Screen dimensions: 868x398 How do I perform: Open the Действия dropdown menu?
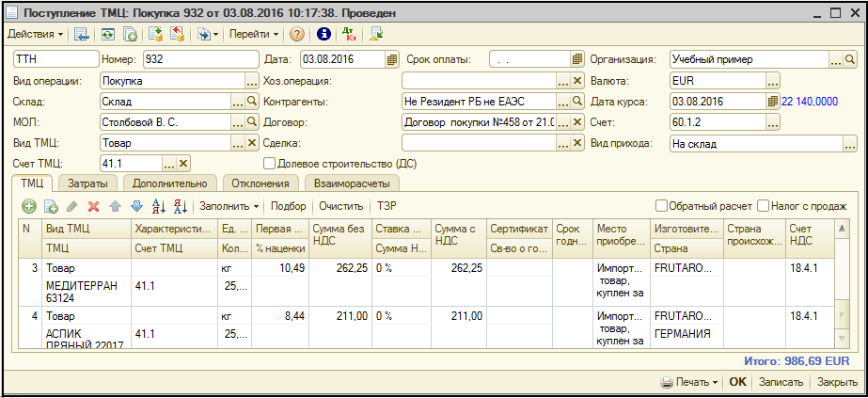pos(36,34)
